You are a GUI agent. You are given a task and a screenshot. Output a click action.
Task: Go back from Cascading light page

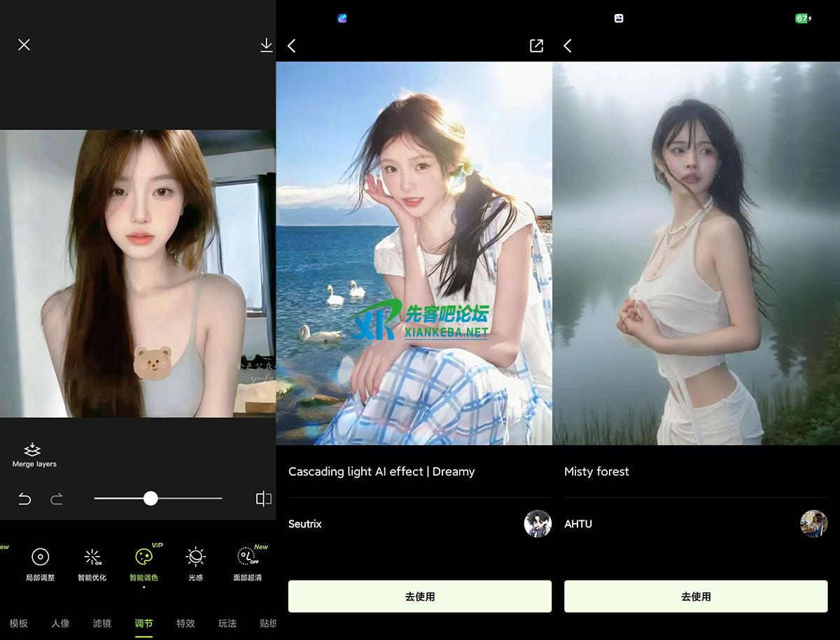pyautogui.click(x=292, y=45)
